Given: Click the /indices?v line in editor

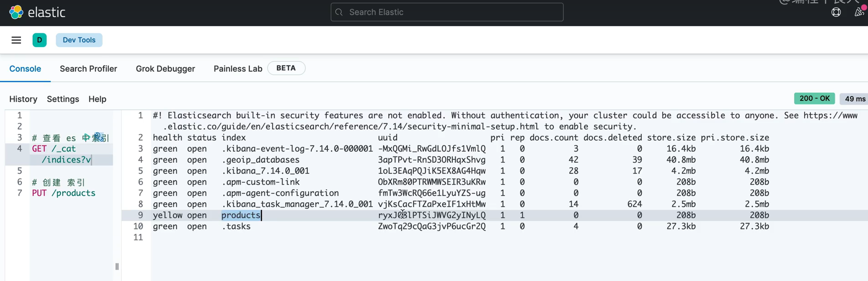Looking at the screenshot, I should [66, 160].
